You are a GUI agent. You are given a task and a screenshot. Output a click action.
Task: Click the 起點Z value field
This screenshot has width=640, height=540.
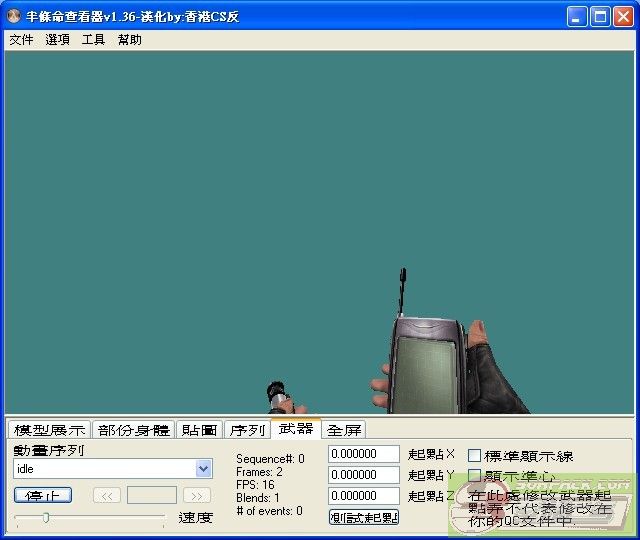[x=364, y=496]
